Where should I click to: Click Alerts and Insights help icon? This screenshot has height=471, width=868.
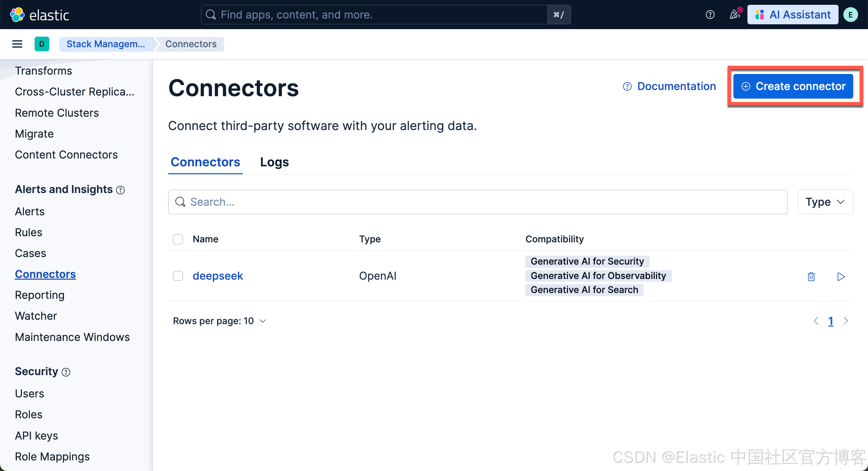click(x=121, y=190)
